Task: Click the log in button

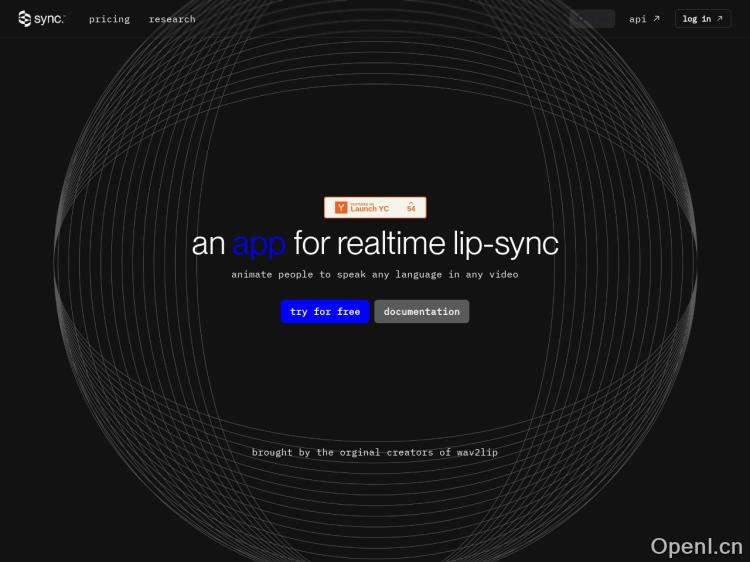Action: (703, 19)
